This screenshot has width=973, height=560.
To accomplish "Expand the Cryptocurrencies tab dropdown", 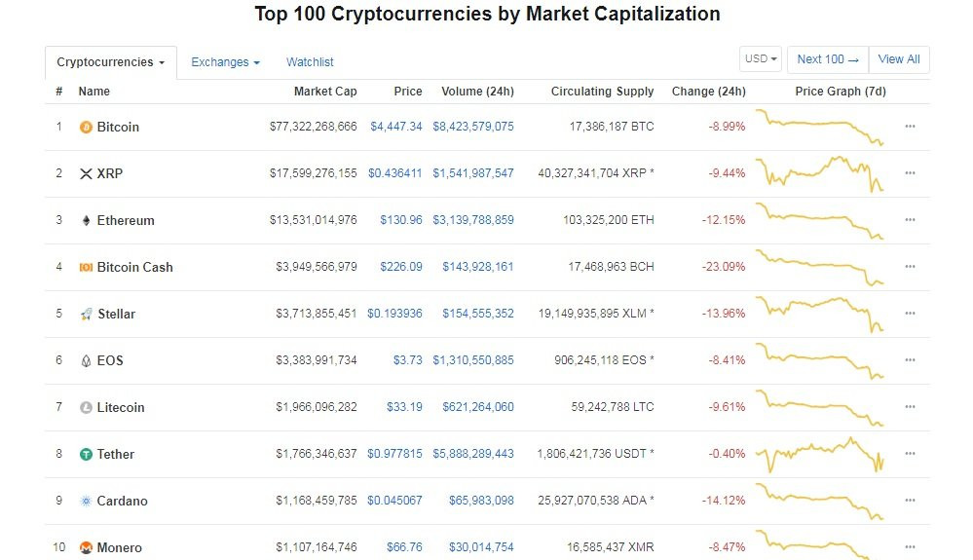I will pos(110,62).
